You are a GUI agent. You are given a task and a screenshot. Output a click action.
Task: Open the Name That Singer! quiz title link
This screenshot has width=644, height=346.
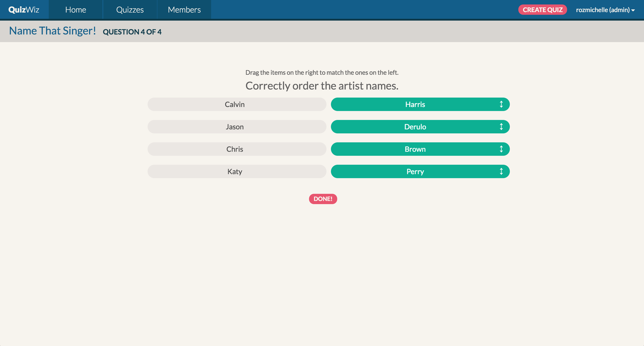[53, 31]
